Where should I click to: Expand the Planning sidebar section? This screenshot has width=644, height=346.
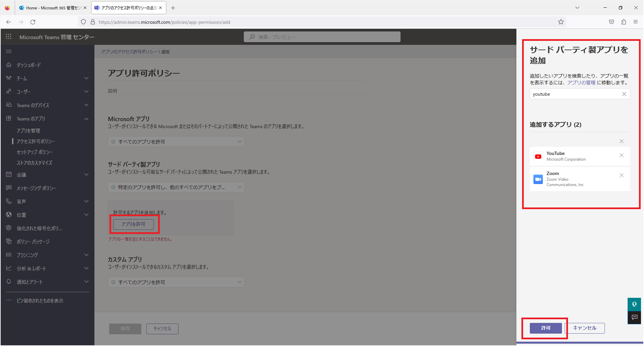point(86,255)
